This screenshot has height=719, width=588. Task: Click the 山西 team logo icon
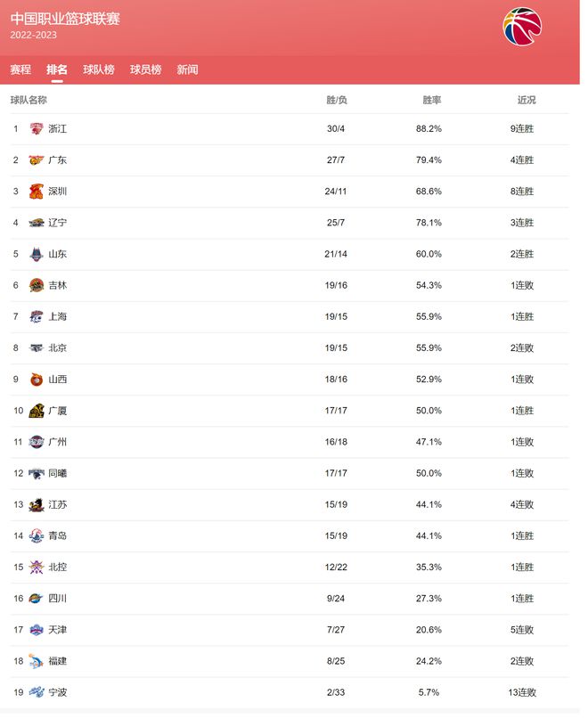coord(37,380)
